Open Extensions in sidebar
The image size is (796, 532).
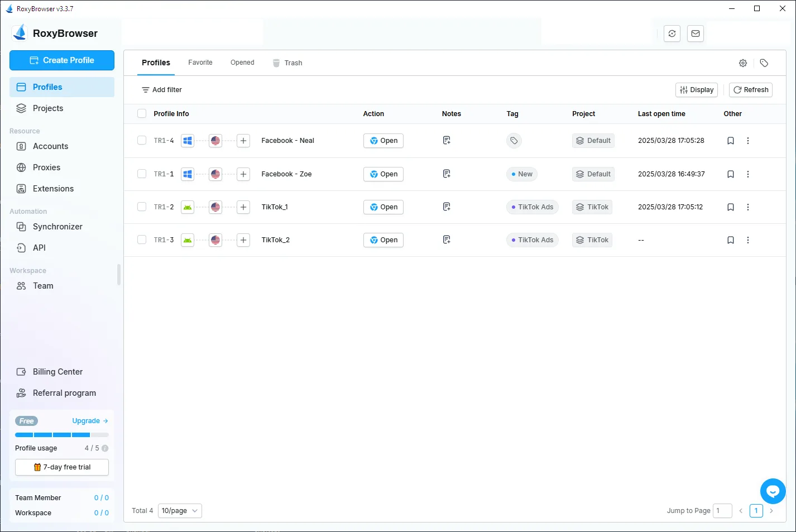point(62,189)
